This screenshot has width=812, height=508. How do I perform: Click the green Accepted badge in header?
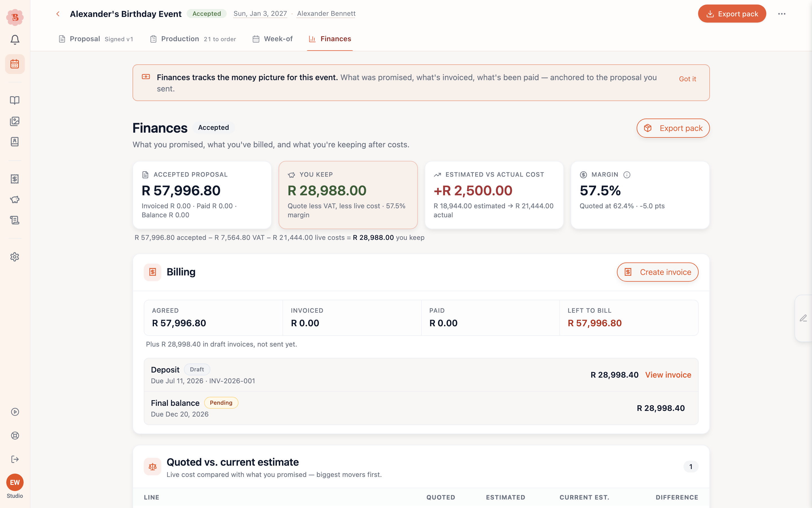(207, 14)
